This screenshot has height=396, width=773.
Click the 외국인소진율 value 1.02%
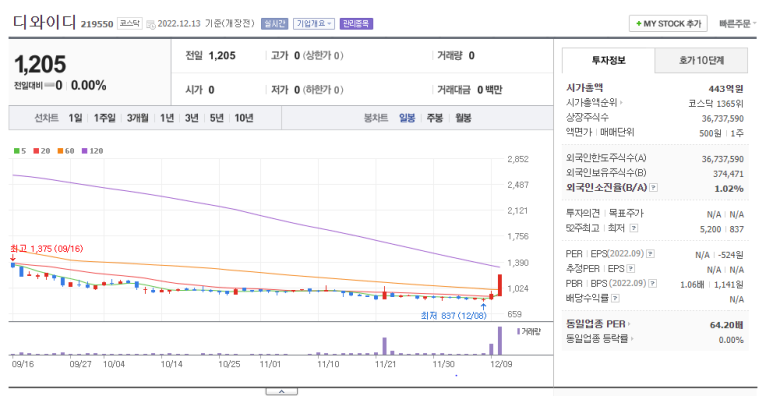(729, 188)
